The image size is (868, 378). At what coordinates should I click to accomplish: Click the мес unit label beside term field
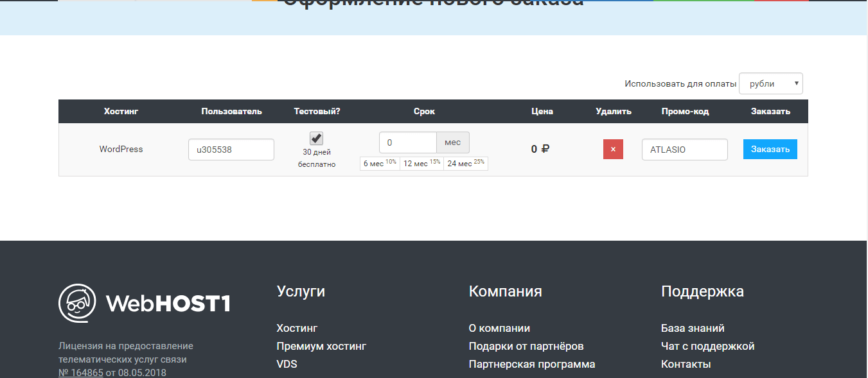click(x=453, y=142)
